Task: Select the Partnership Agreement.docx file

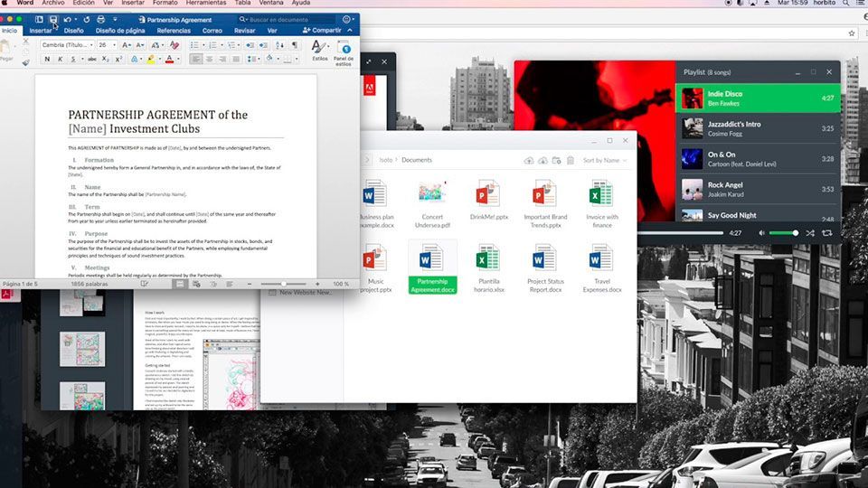Action: (x=432, y=267)
